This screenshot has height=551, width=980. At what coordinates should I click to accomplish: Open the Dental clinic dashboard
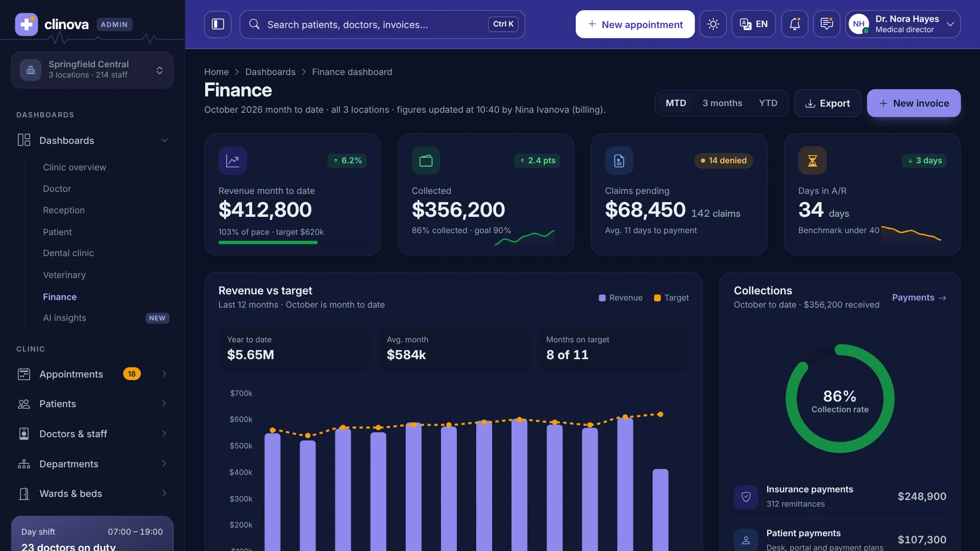(x=68, y=253)
